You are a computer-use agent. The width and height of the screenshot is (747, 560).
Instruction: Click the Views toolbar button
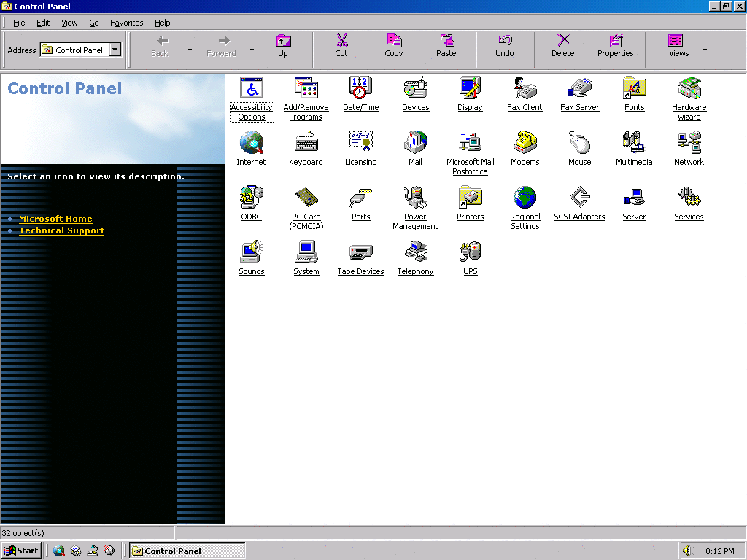(678, 46)
